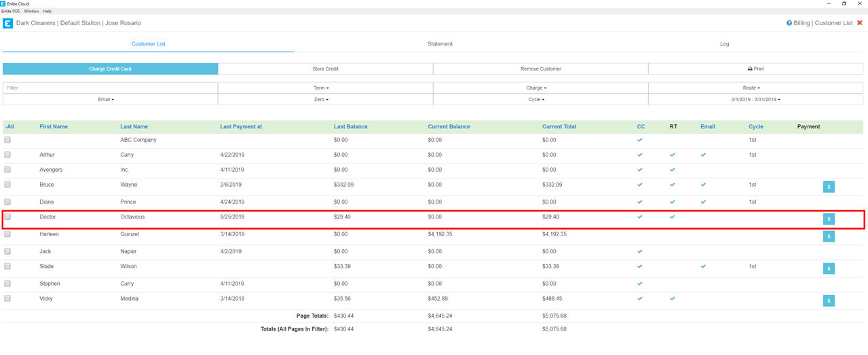Check the box for Diane Prince
Screen dimensions: 868x355
[x=8, y=202]
